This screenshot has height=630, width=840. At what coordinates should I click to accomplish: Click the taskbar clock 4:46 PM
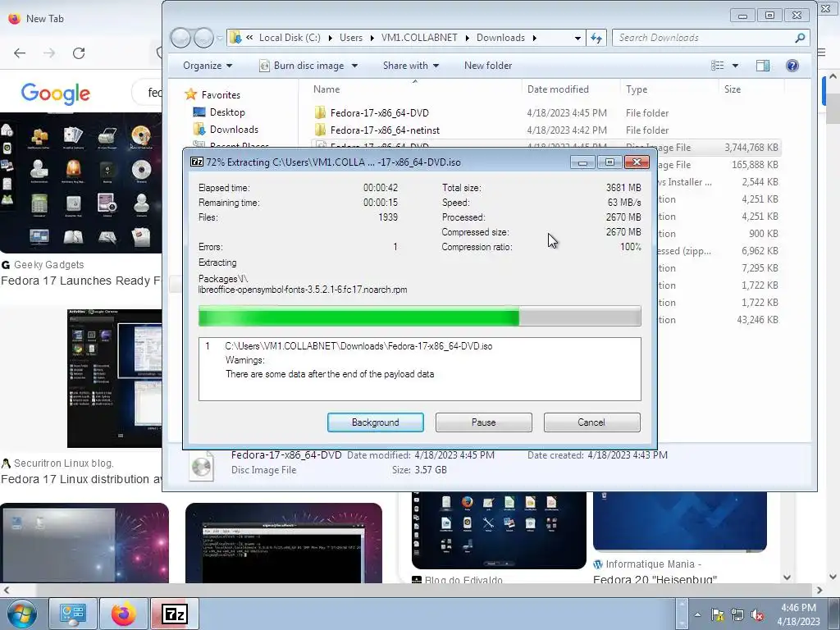tap(798, 608)
